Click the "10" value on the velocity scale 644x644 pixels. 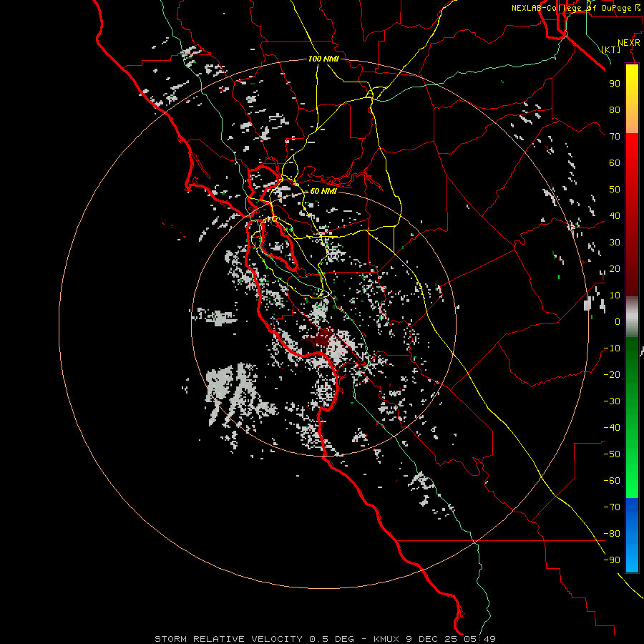pos(615,296)
